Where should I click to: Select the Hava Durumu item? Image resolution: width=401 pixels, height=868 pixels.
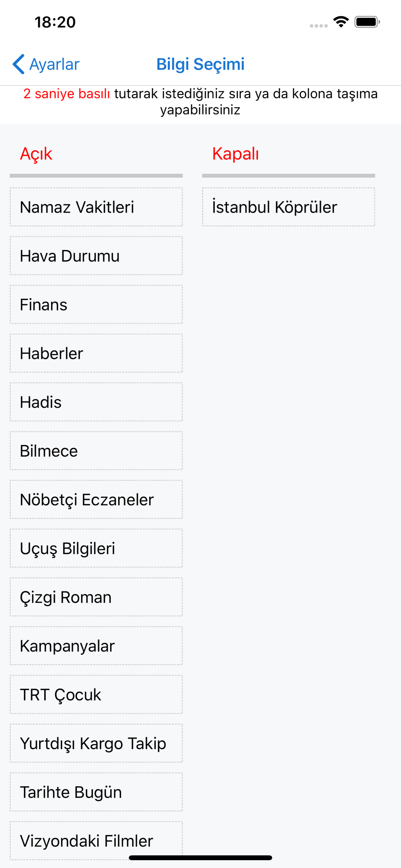[x=96, y=256]
